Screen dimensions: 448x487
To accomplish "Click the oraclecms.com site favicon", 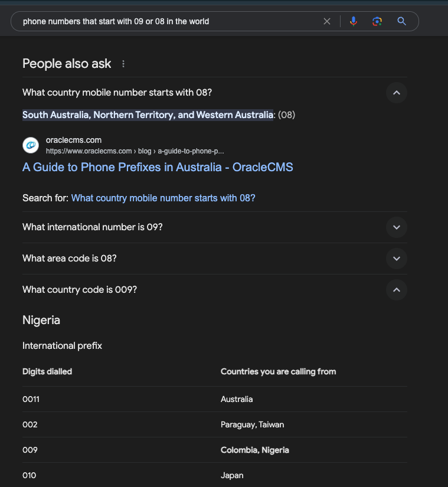I will (31, 145).
